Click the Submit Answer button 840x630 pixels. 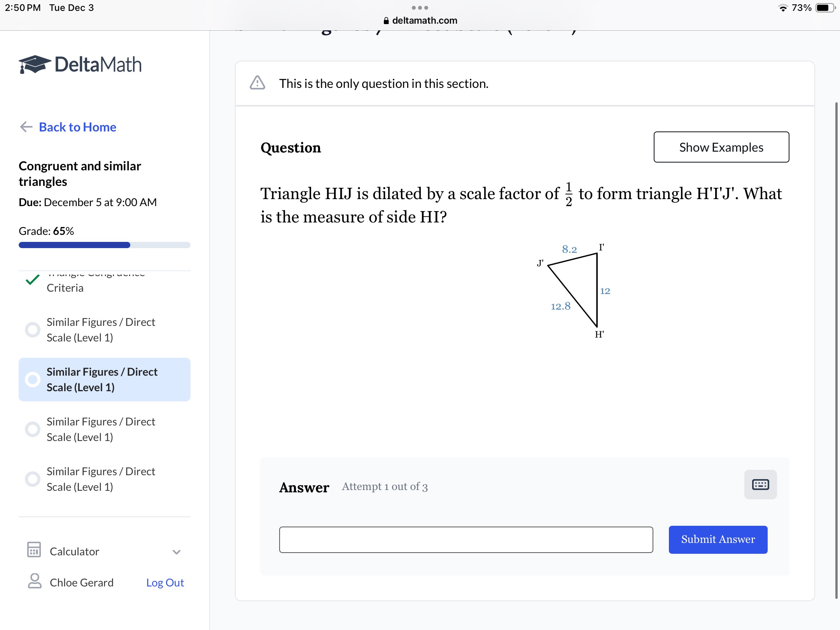[718, 539]
